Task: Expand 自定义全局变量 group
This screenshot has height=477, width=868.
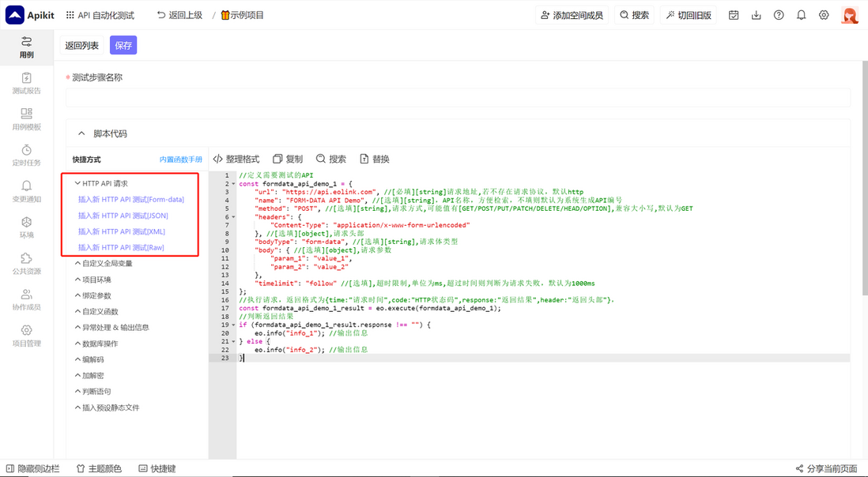Action: (x=104, y=264)
